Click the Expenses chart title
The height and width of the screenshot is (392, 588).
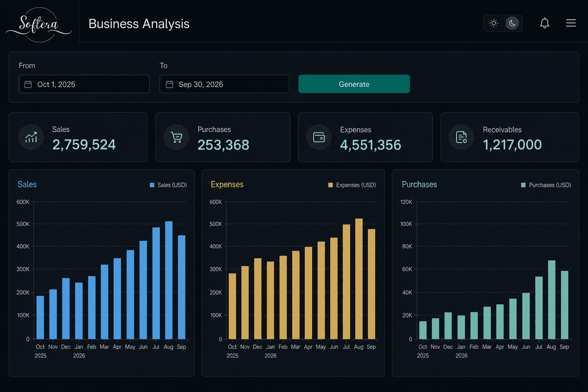click(x=227, y=185)
